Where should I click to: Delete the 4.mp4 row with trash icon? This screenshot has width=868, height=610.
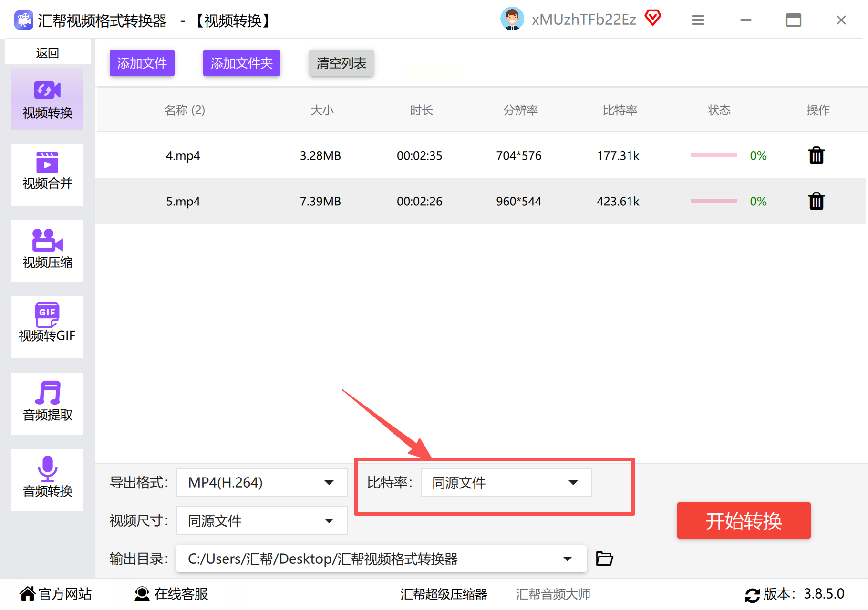coord(816,155)
